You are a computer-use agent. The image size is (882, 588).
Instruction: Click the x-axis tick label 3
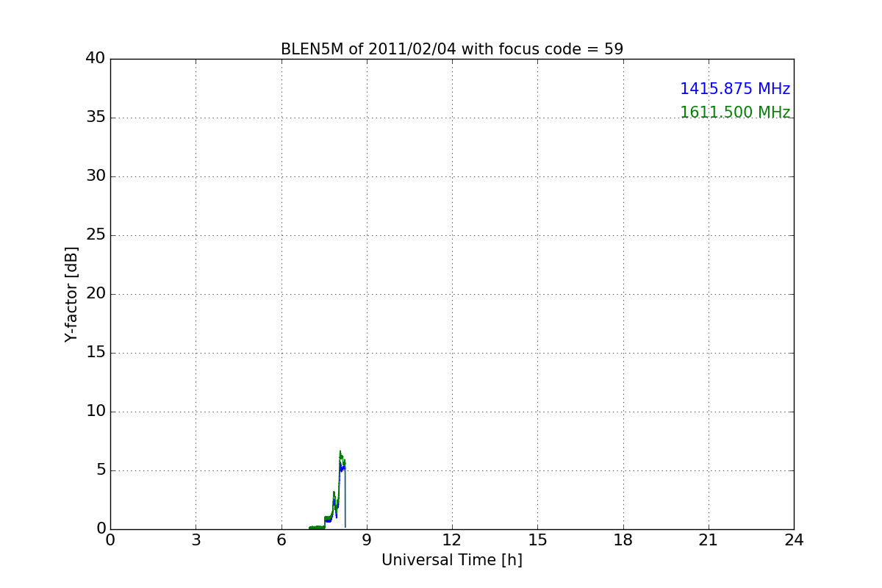[196, 540]
